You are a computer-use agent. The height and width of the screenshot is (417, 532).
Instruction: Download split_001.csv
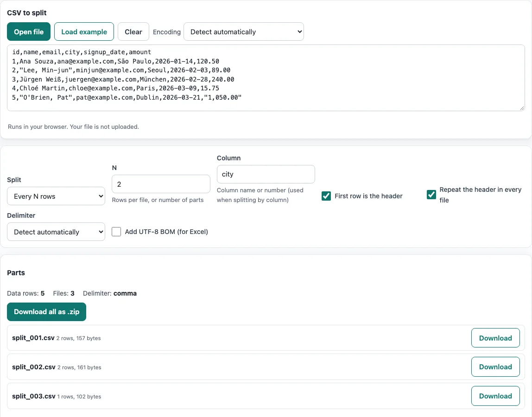pyautogui.click(x=495, y=338)
